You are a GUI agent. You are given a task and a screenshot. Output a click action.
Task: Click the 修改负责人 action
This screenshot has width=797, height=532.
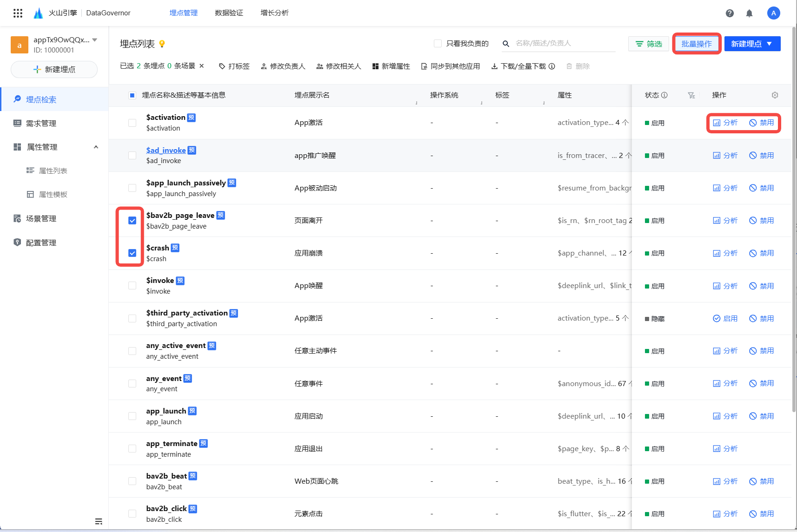(283, 66)
